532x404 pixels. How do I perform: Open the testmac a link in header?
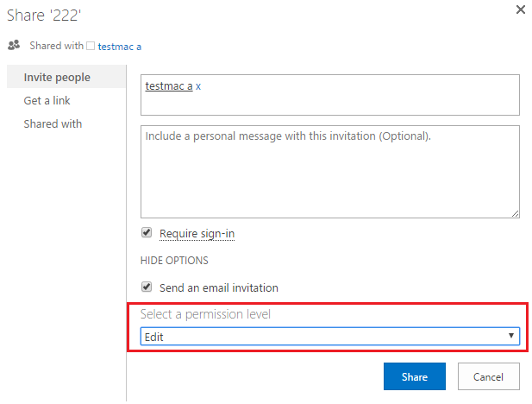[x=120, y=46]
